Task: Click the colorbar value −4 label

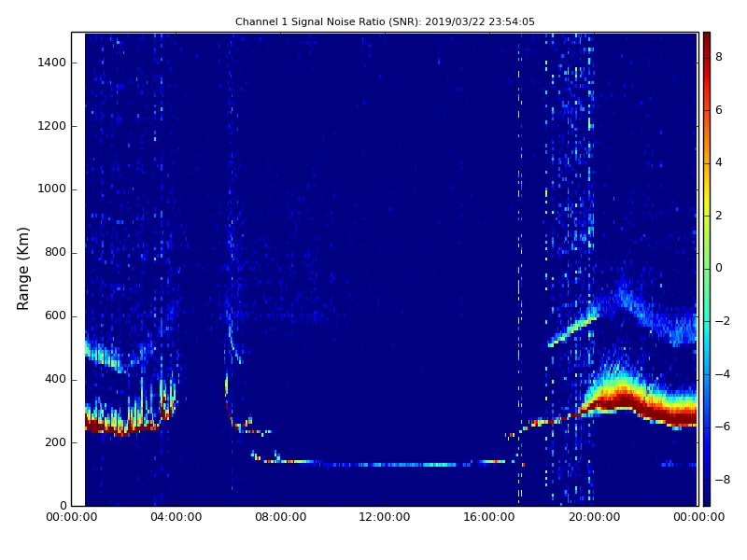Action: coord(723,374)
